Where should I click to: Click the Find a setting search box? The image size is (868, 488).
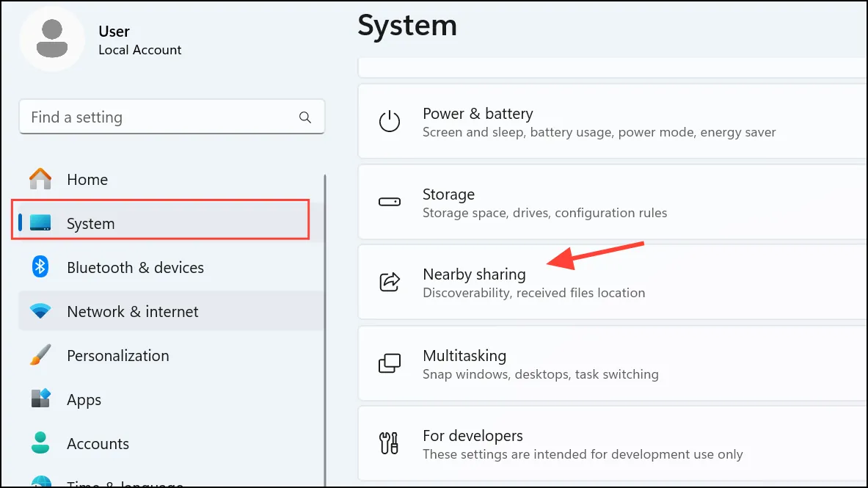[x=172, y=117]
